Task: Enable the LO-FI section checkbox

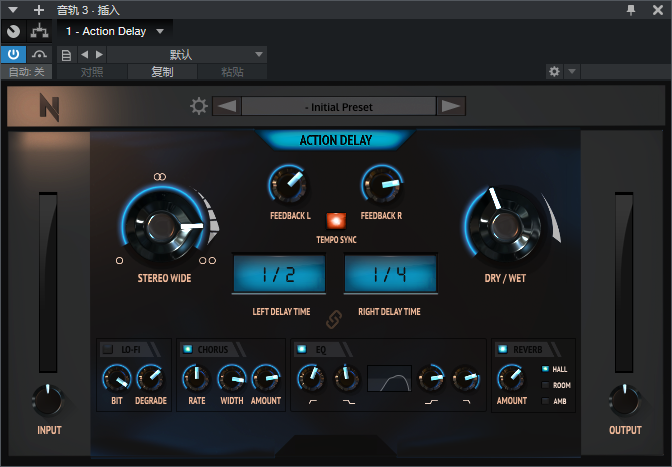Action: (x=108, y=349)
